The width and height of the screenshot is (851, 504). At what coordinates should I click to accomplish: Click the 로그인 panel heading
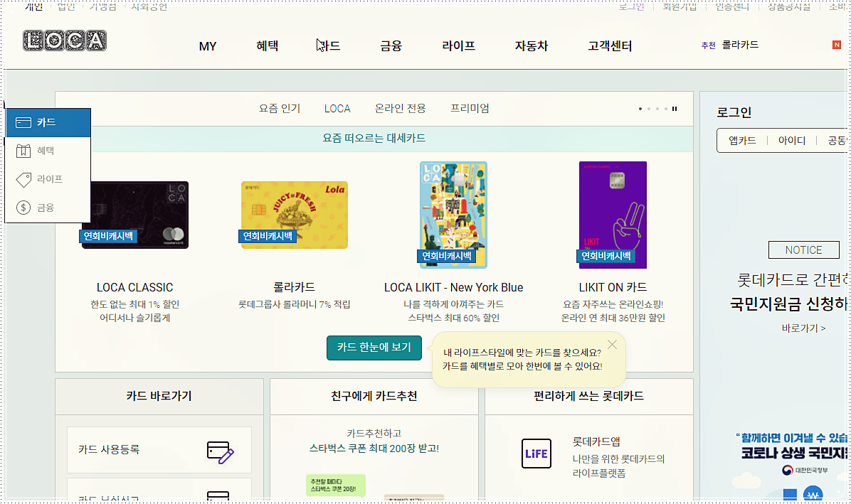click(734, 113)
